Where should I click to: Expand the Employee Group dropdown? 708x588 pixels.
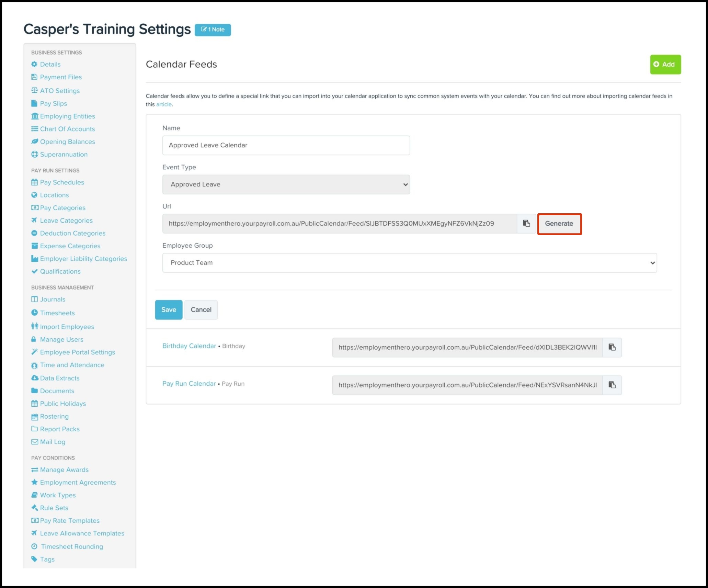coord(409,263)
